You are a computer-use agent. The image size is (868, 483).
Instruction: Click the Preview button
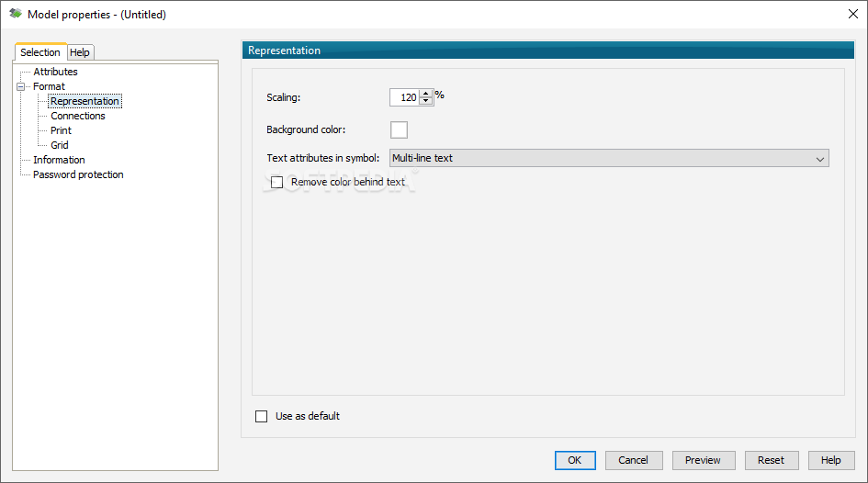pos(704,460)
